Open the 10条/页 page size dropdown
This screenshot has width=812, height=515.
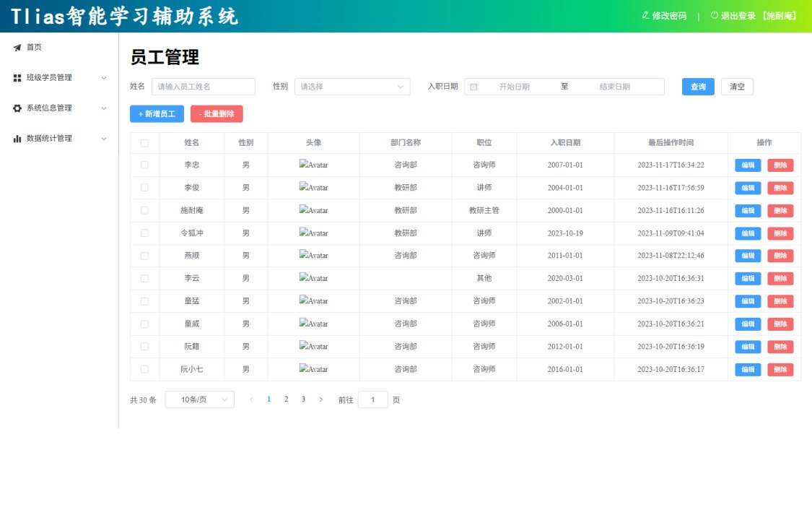coord(200,399)
